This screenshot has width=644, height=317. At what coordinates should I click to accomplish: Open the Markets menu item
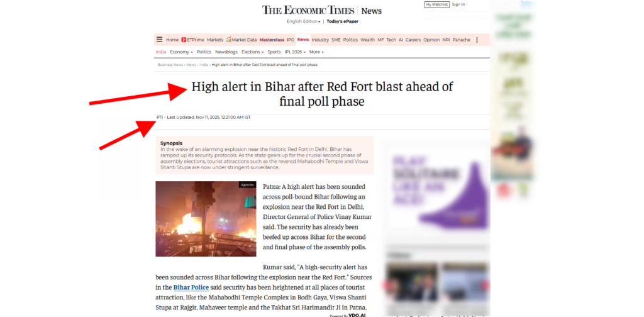pyautogui.click(x=215, y=40)
